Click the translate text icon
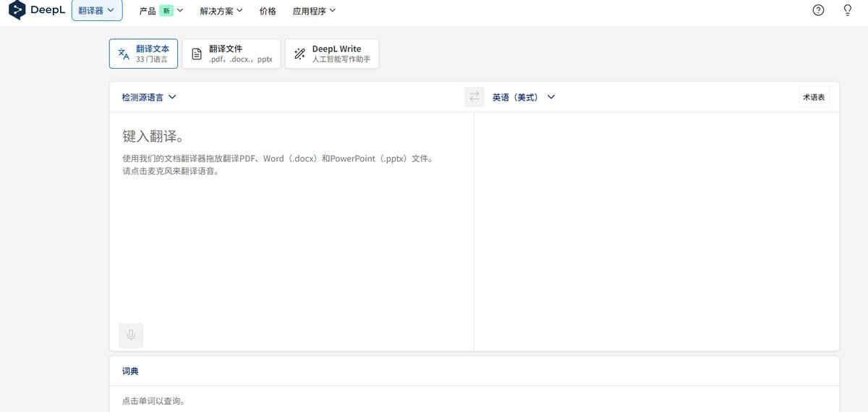 pyautogui.click(x=124, y=54)
